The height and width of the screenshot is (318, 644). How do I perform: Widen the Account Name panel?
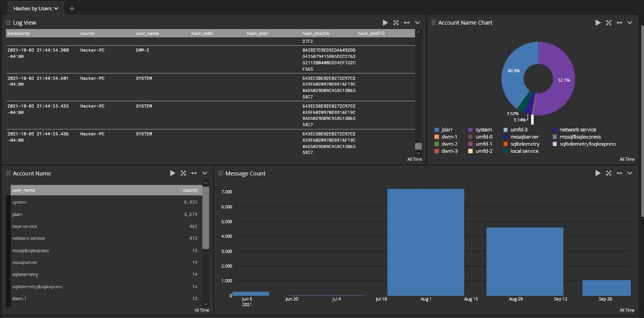pos(194,173)
